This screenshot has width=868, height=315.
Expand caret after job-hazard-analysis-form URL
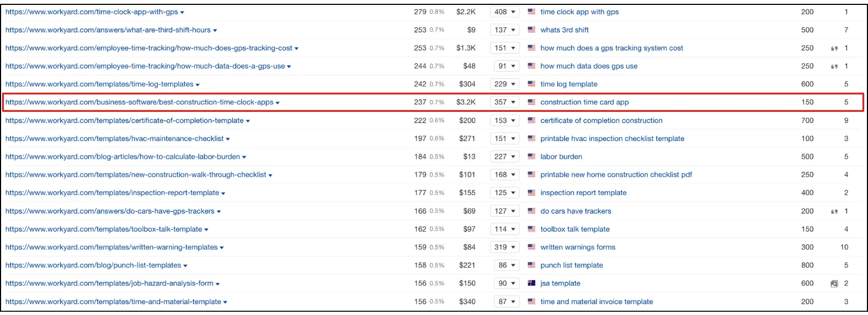point(218,284)
